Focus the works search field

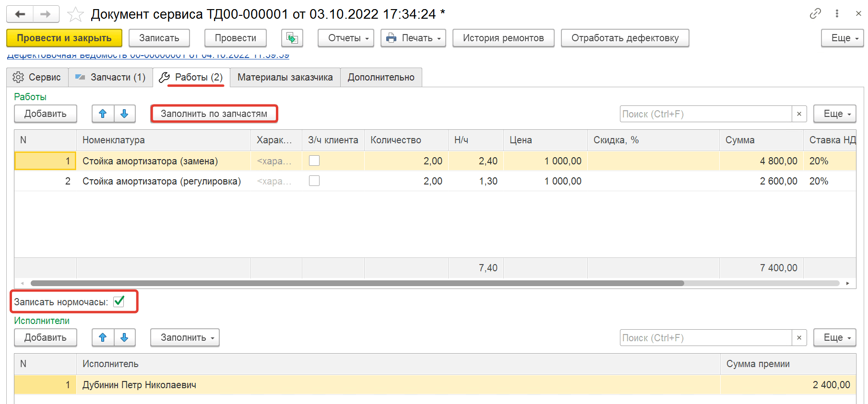pos(706,114)
